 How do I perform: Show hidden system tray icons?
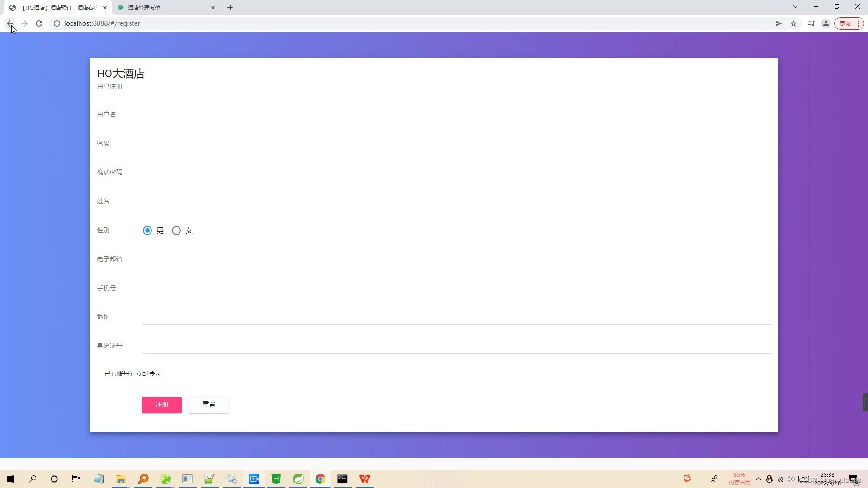coord(759,479)
